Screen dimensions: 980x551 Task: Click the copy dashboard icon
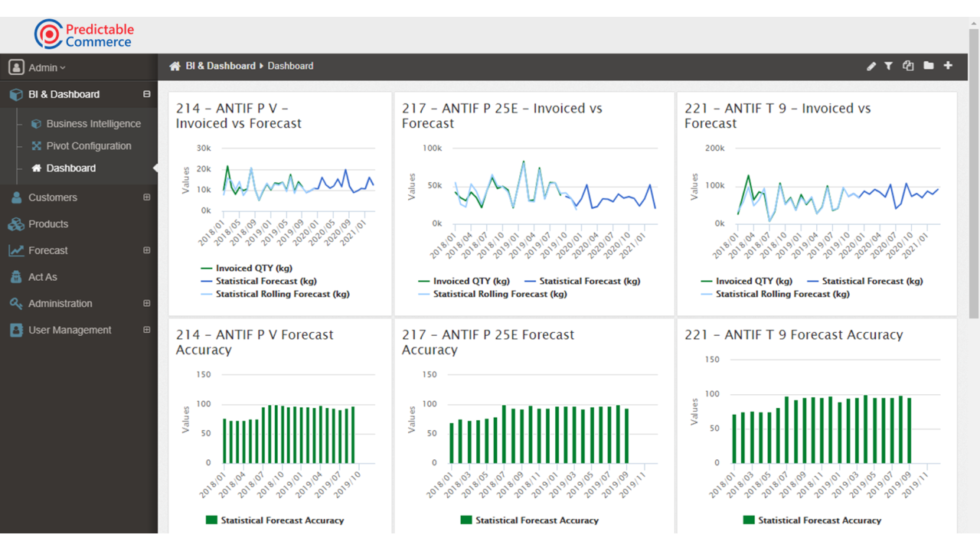coord(908,66)
